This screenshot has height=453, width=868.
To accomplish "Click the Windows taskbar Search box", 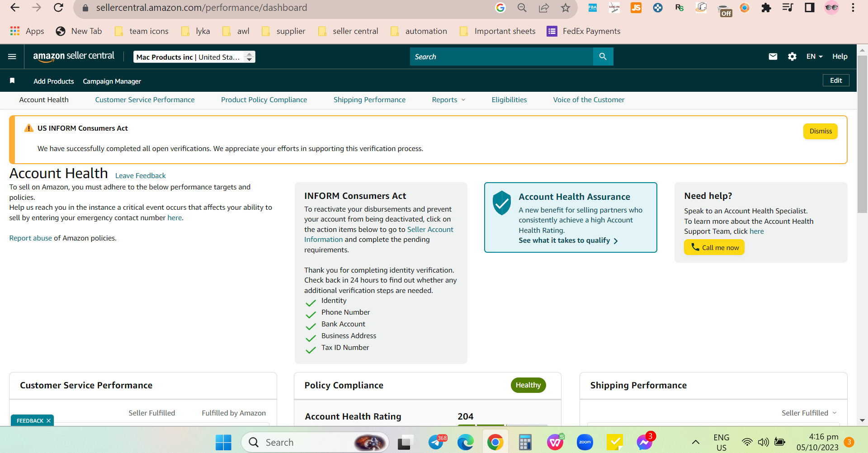I will coord(315,442).
